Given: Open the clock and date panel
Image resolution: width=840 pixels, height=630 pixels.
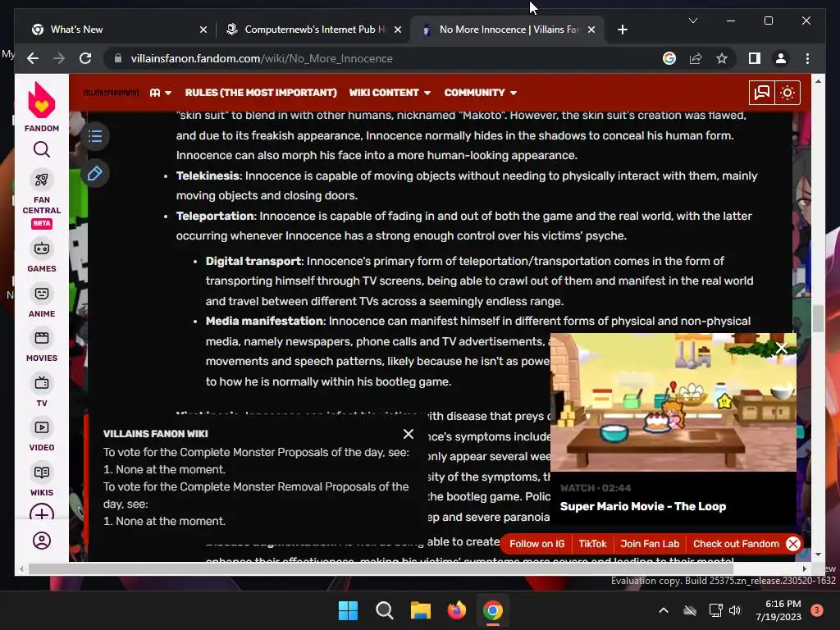Looking at the screenshot, I should [x=778, y=610].
